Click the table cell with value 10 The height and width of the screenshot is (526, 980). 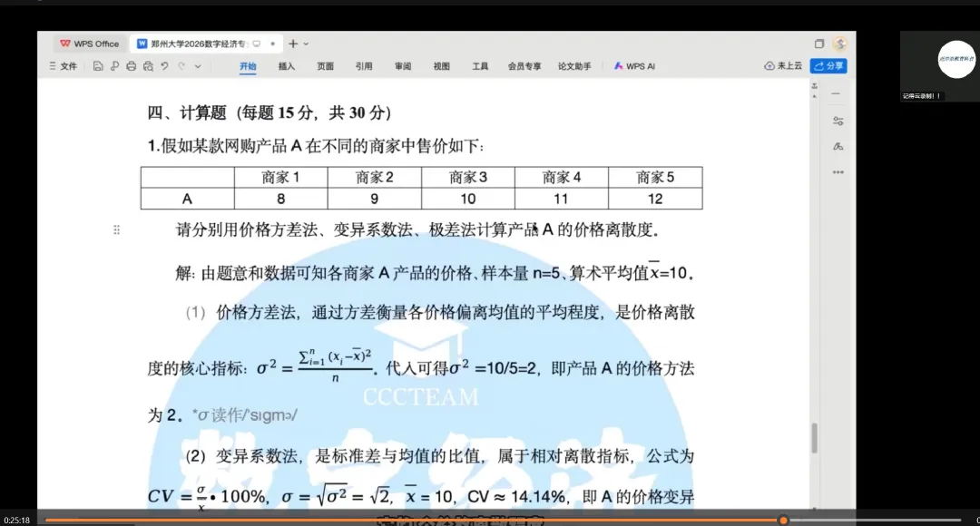pos(468,199)
